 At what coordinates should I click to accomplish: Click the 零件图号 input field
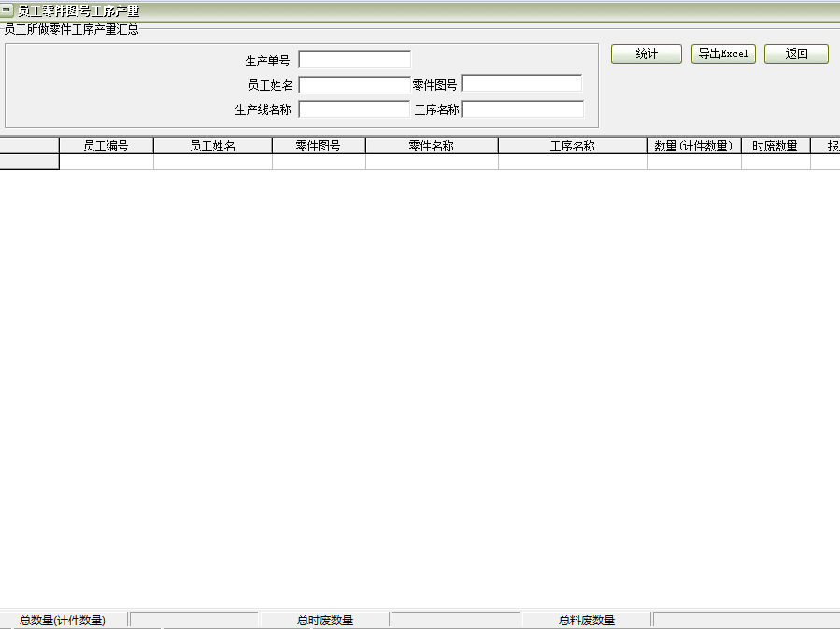click(523, 84)
